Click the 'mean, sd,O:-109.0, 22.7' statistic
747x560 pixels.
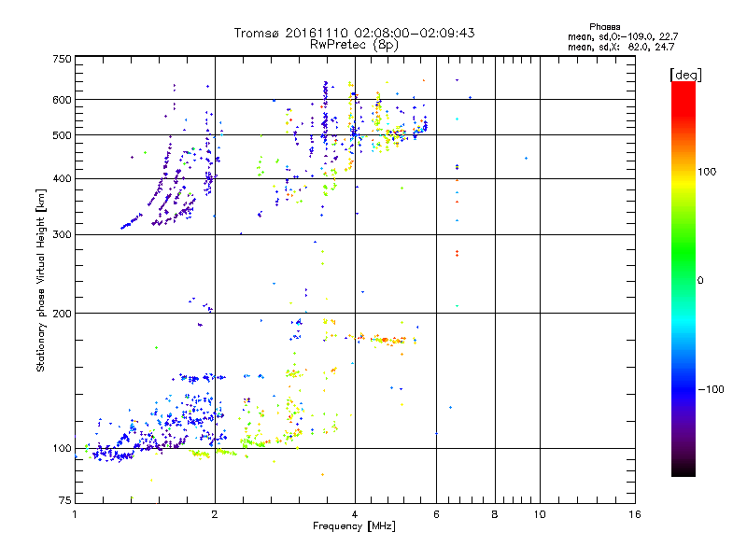tap(623, 36)
